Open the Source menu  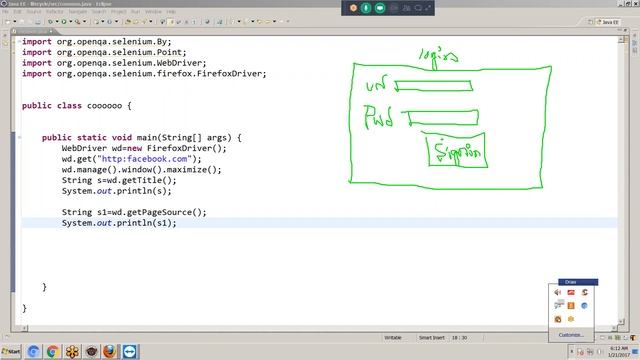[x=34, y=12]
